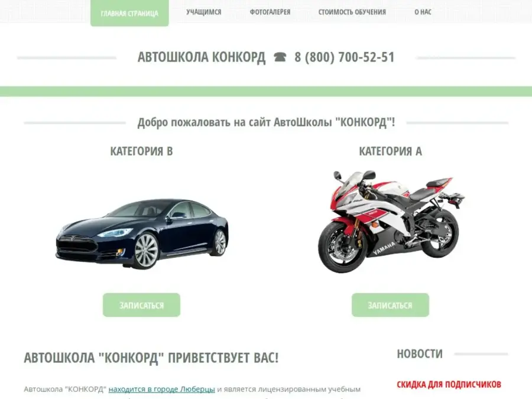Open the Главная страница menu tab
Image resolution: width=532 pixels, height=399 pixels.
129,13
